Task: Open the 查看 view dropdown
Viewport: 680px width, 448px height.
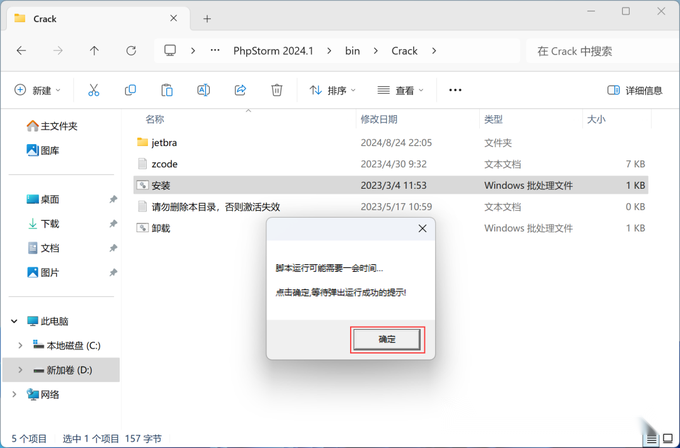Action: click(400, 90)
